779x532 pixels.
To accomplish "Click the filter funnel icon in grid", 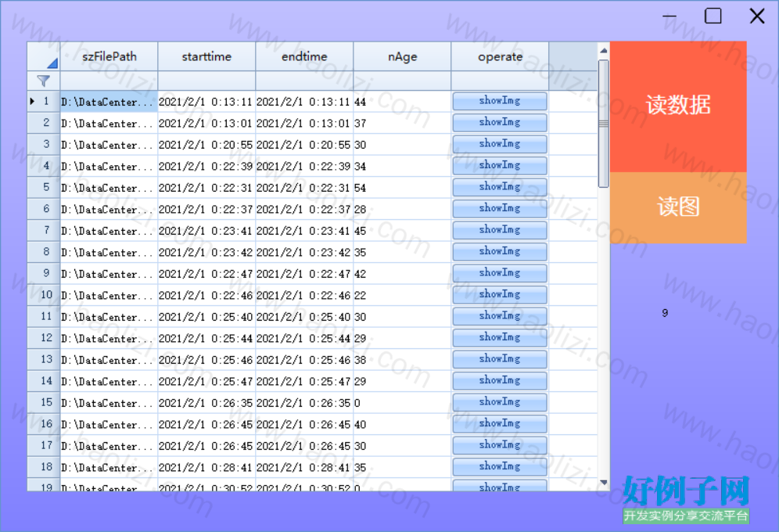I will tap(43, 81).
